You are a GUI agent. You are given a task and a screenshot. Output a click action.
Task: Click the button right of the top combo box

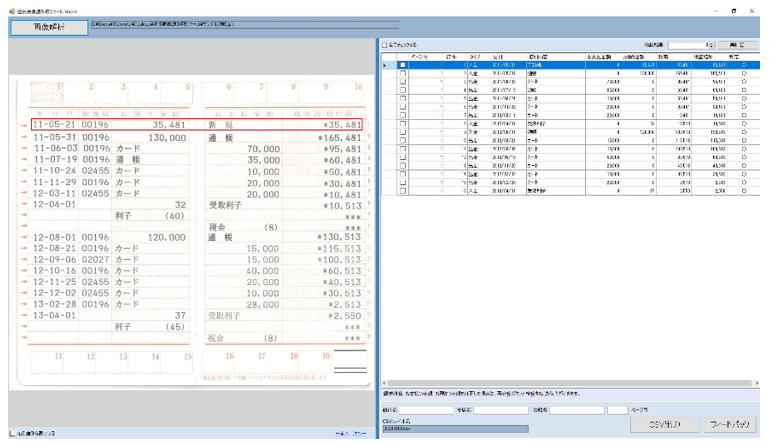pyautogui.click(x=737, y=45)
